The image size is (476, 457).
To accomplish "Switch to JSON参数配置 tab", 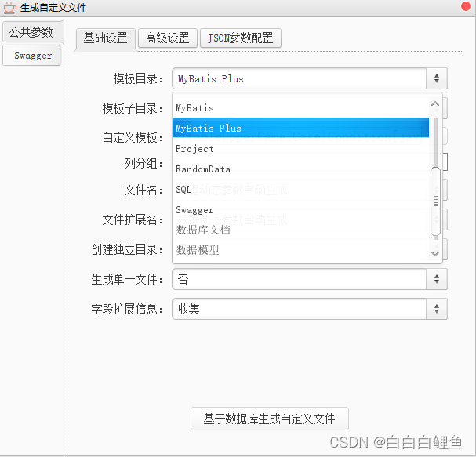I will click(241, 38).
